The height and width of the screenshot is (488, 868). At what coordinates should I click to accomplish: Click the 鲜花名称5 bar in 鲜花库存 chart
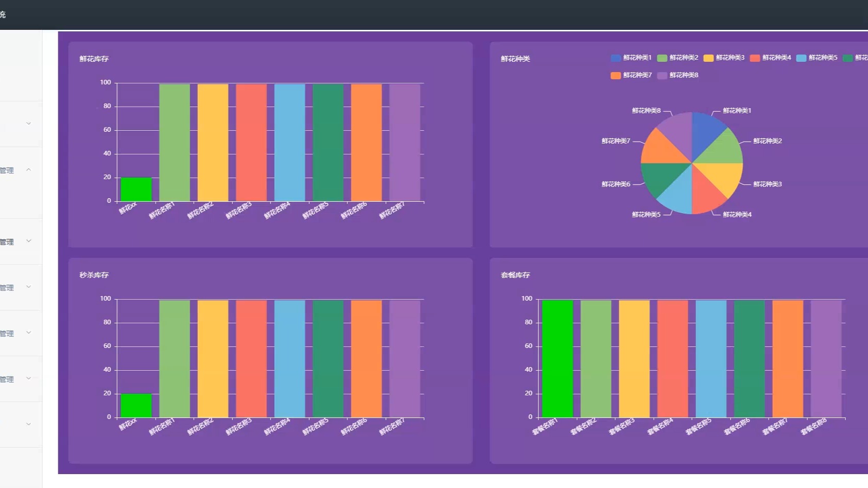click(328, 143)
